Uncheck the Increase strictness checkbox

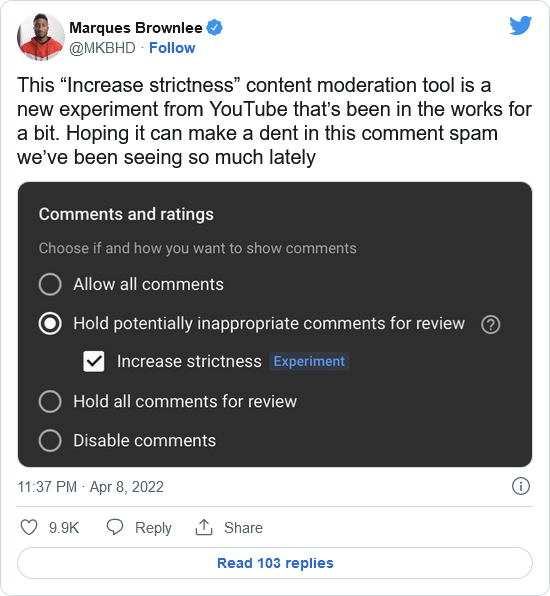coord(94,361)
